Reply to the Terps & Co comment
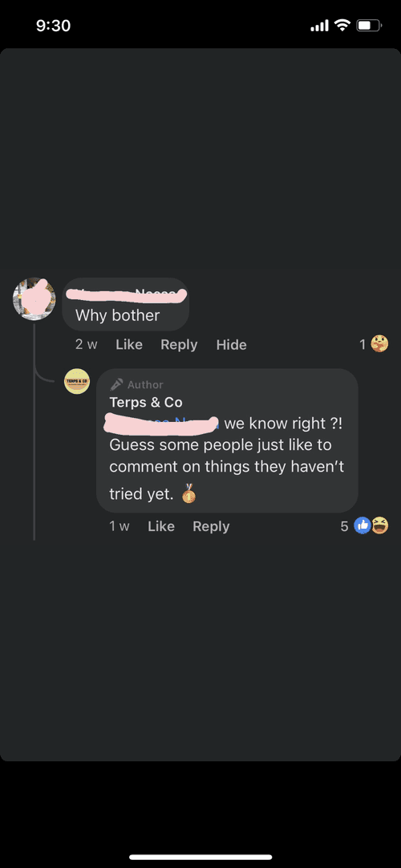Viewport: 401px width, 868px height. coord(211,526)
